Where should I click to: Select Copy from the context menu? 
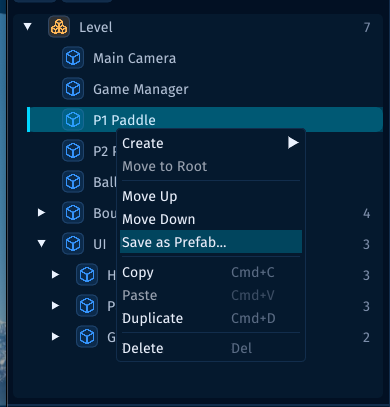[x=211, y=272]
